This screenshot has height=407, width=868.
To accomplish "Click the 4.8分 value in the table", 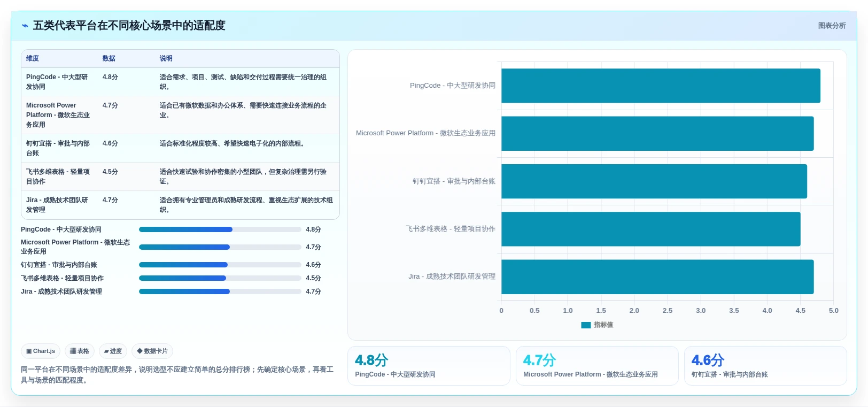I will (110, 77).
